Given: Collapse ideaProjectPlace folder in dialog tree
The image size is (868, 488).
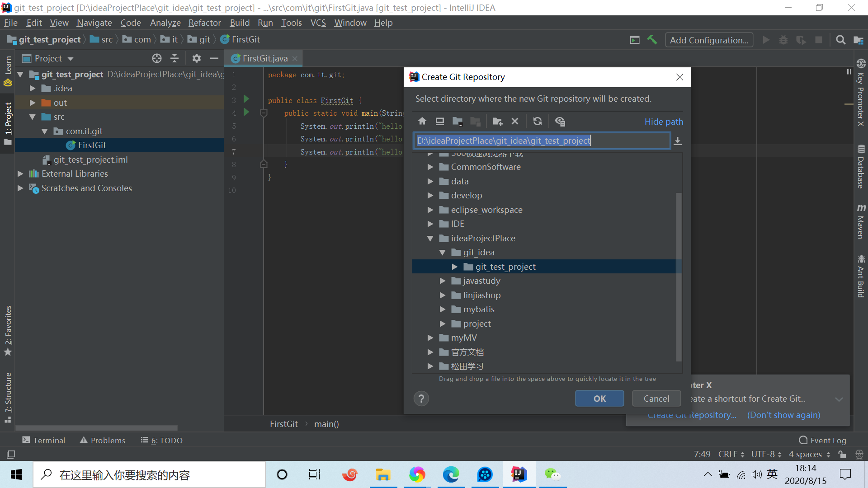Looking at the screenshot, I should (430, 239).
